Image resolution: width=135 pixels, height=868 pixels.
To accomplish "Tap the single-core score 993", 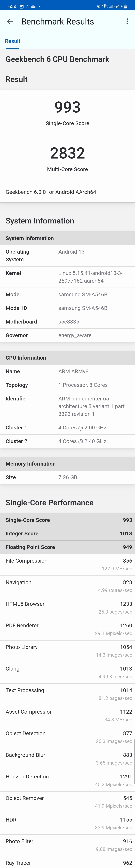I will [67, 107].
